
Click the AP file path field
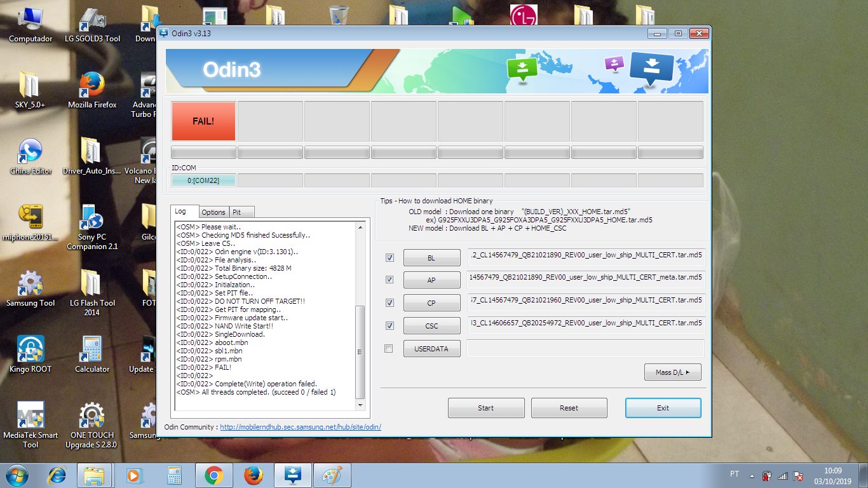coord(586,279)
